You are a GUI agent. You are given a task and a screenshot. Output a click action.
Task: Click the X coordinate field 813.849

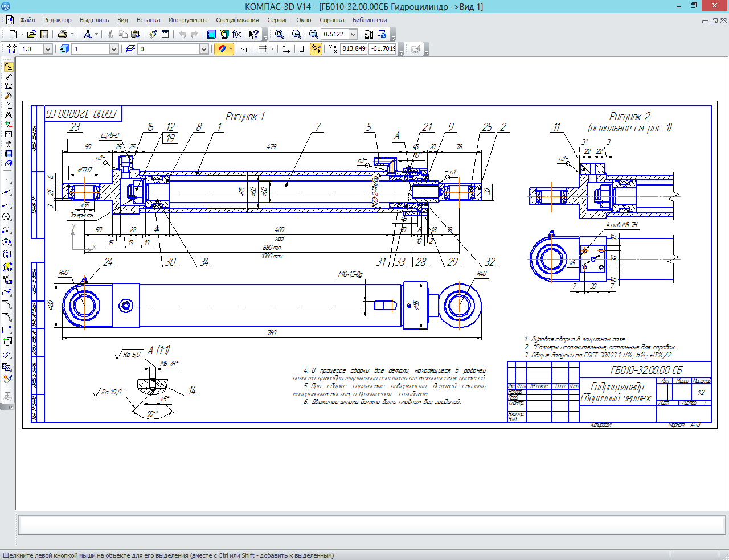[x=354, y=49]
